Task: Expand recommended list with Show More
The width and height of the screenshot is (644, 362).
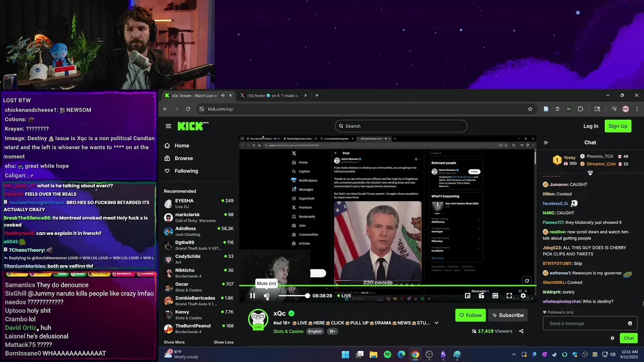Action: click(x=174, y=342)
